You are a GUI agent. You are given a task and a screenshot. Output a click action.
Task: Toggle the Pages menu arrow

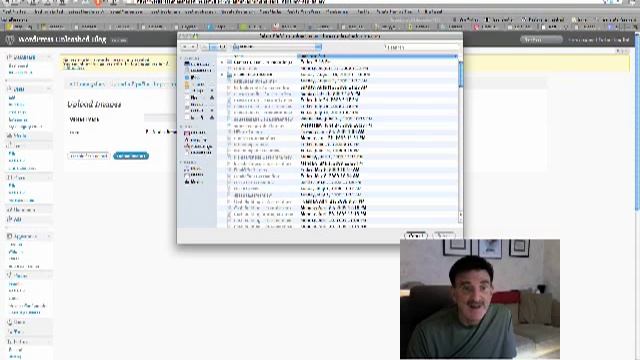[49, 178]
